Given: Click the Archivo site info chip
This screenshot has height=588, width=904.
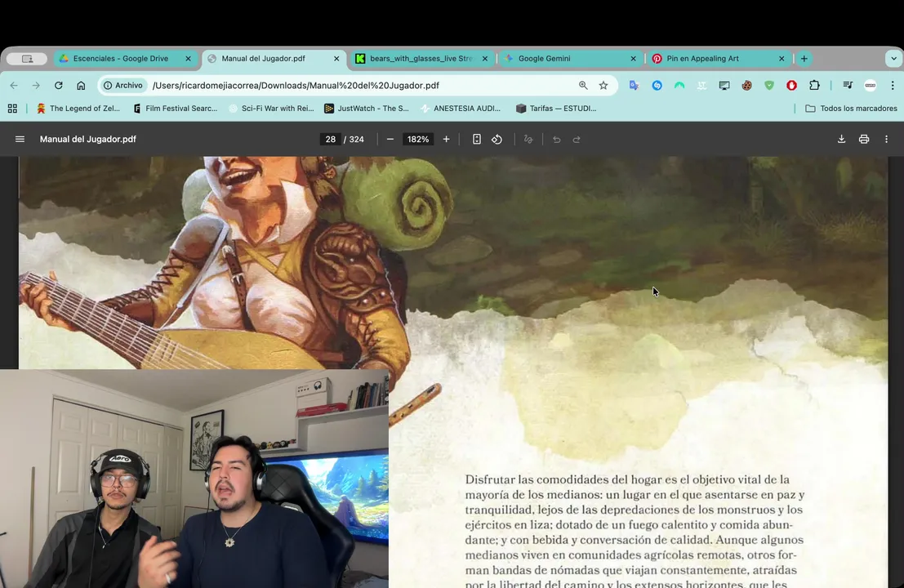Looking at the screenshot, I should click(122, 85).
